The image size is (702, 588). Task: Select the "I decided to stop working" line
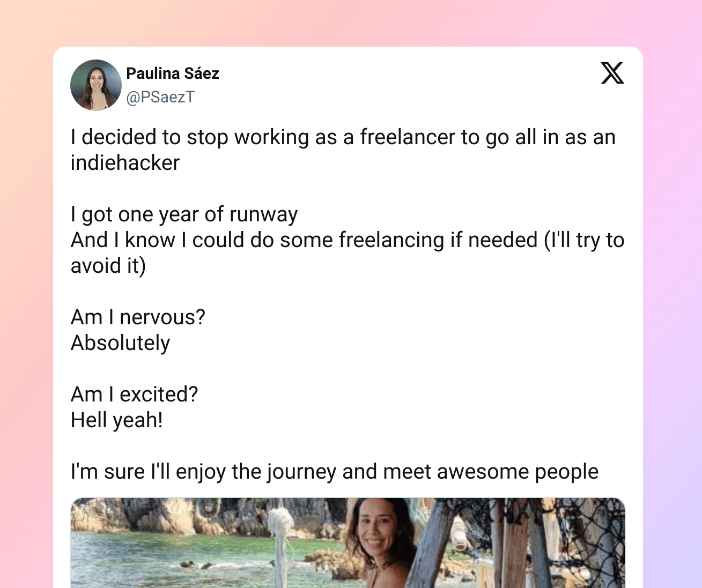click(x=343, y=137)
